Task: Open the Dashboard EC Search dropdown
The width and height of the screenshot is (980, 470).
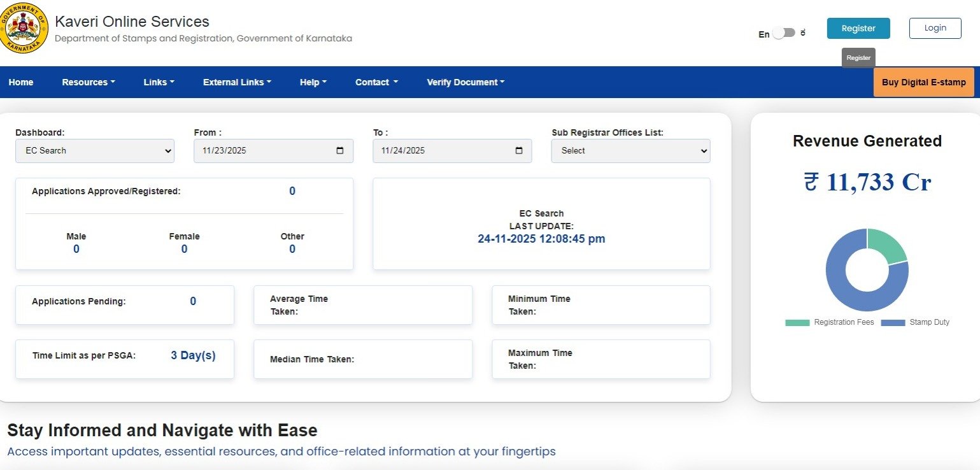Action: pyautogui.click(x=95, y=151)
